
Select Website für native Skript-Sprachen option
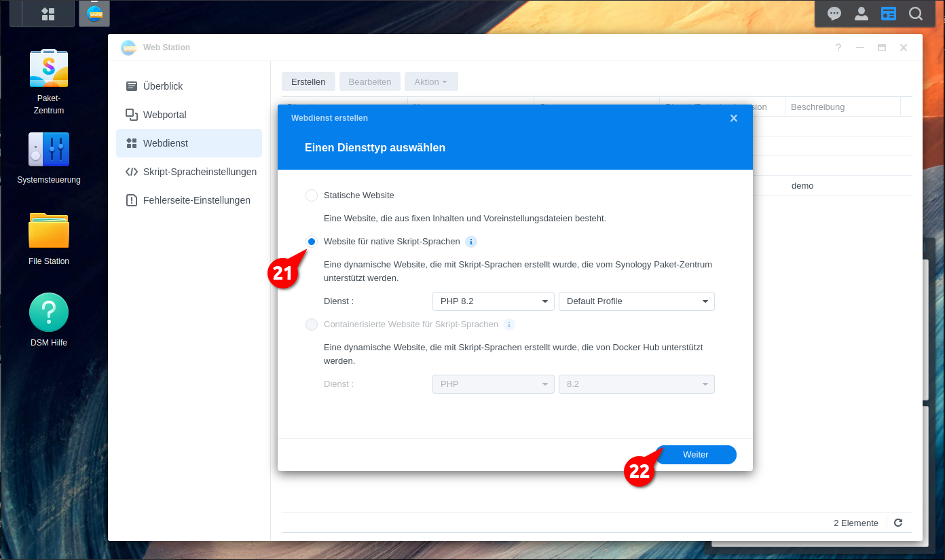(x=312, y=242)
